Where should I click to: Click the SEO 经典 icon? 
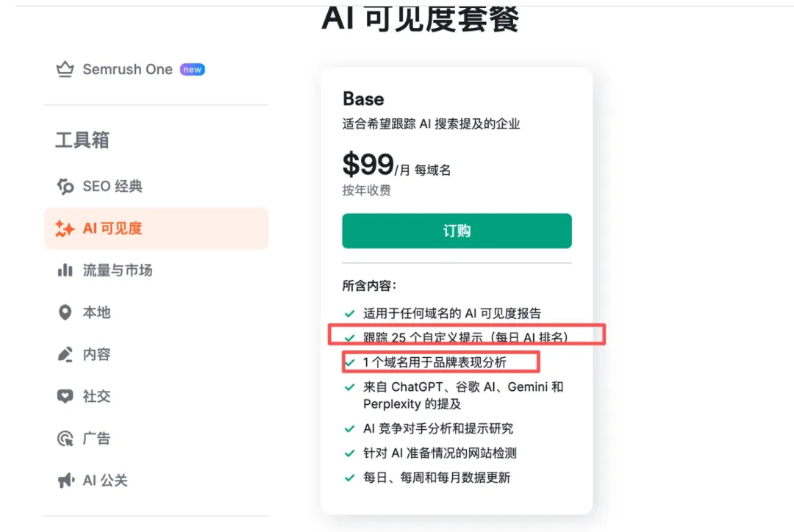pos(65,187)
